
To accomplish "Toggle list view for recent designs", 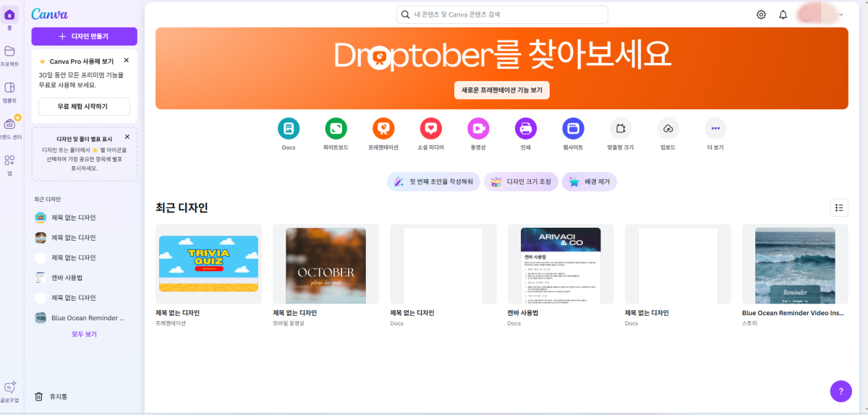I will point(839,208).
